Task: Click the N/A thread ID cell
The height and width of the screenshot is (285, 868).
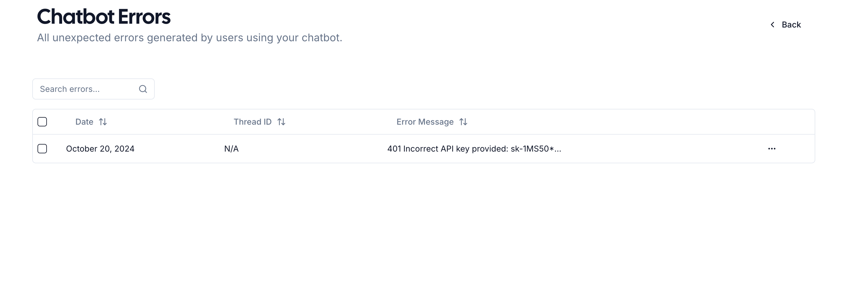Action: click(x=232, y=149)
